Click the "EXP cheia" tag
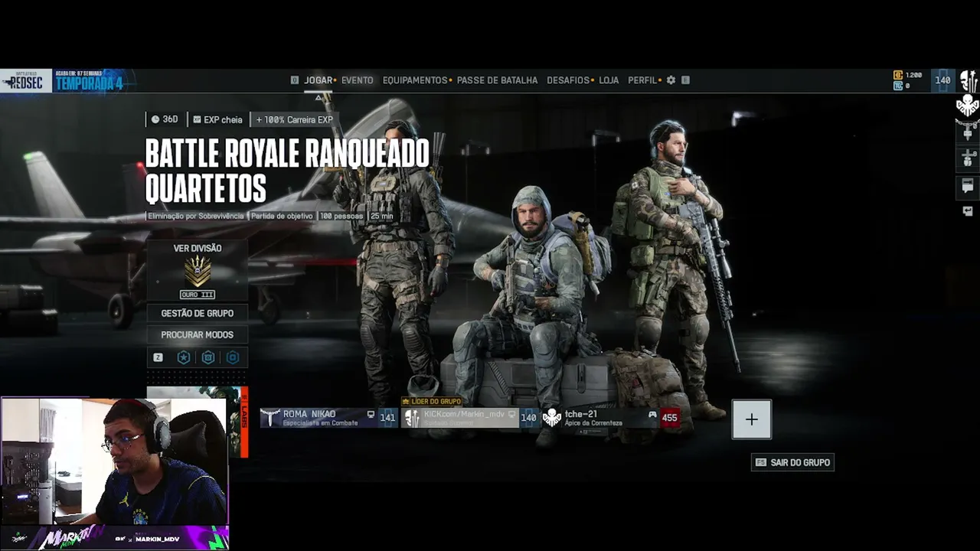Image resolution: width=980 pixels, height=551 pixels. coord(218,119)
